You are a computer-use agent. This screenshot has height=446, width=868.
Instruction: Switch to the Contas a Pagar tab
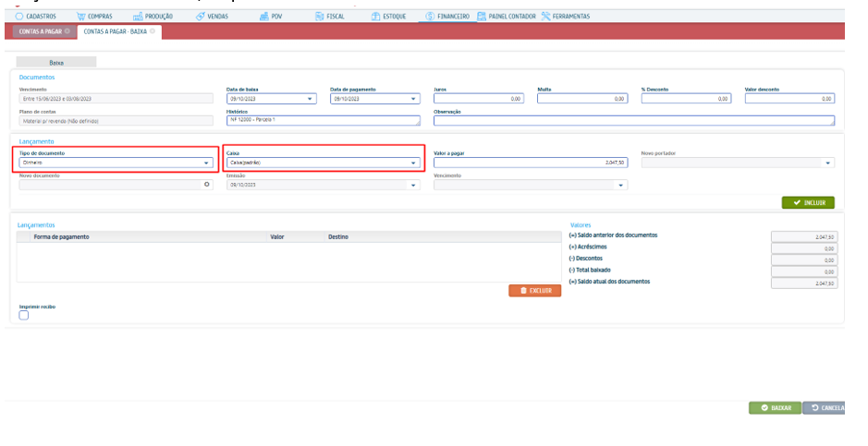pyautogui.click(x=41, y=31)
